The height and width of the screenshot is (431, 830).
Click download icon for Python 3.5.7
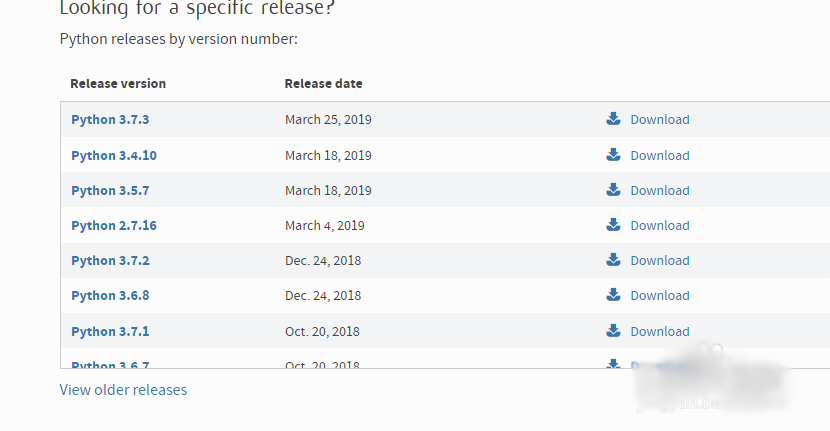tap(613, 190)
